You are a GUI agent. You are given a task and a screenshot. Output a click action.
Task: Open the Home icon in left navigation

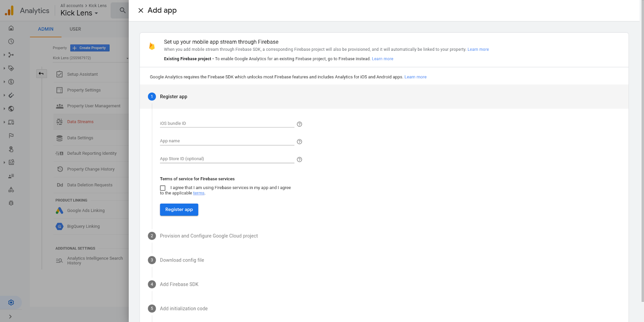(11, 28)
